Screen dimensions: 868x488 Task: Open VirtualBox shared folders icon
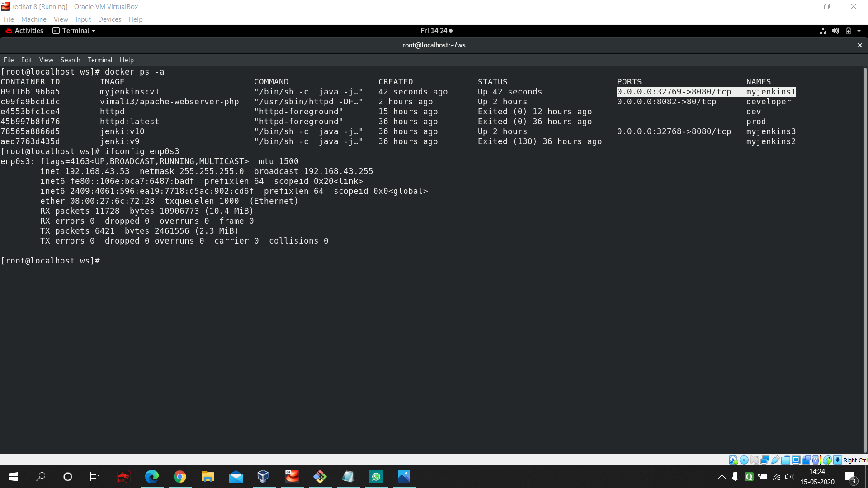click(x=786, y=460)
